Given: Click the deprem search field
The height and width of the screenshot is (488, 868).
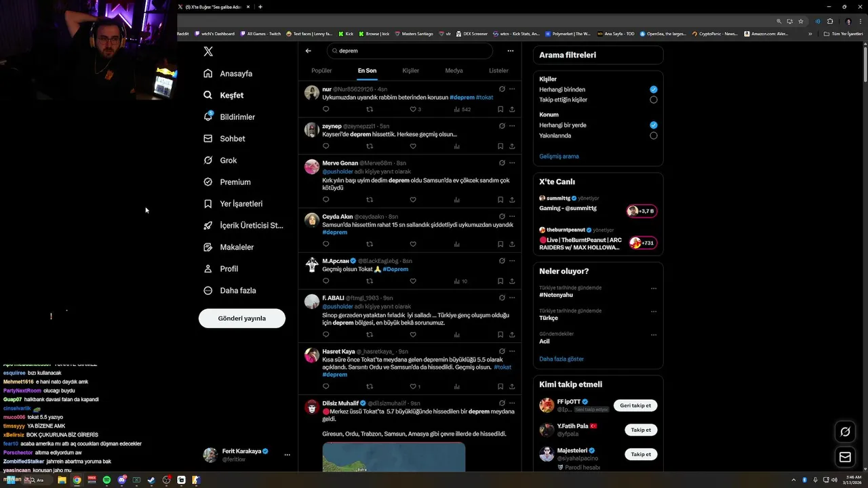Looking at the screenshot, I should 410,51.
